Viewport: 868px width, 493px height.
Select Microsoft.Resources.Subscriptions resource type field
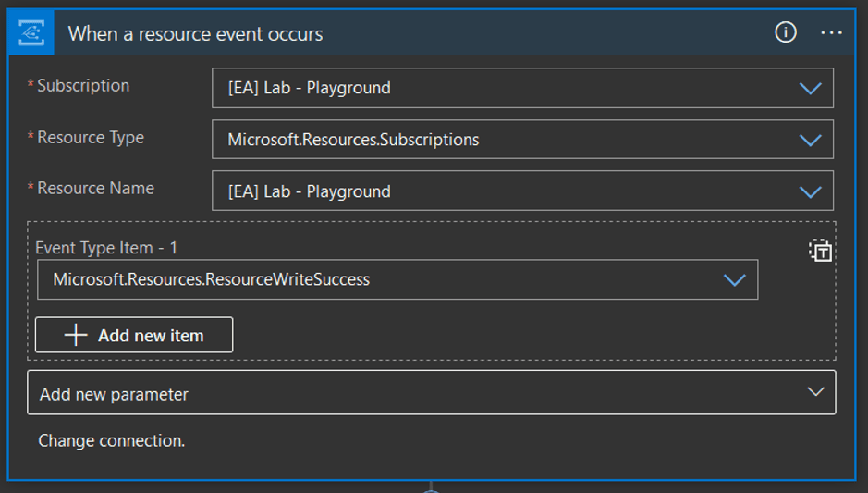click(x=522, y=140)
